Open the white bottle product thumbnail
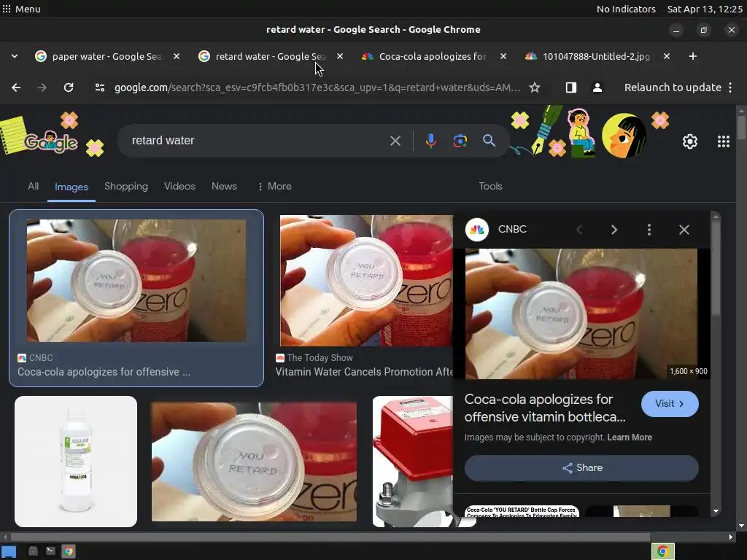Viewport: 747px width, 560px height. (76, 462)
